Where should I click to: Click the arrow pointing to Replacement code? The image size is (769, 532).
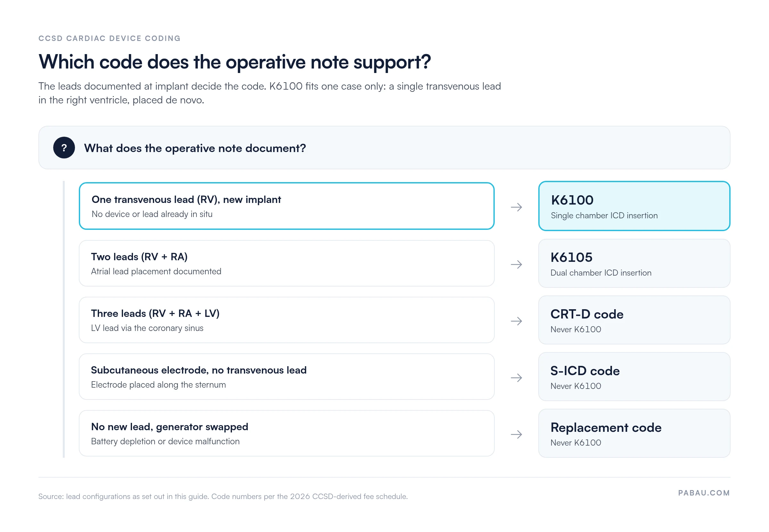(x=517, y=434)
